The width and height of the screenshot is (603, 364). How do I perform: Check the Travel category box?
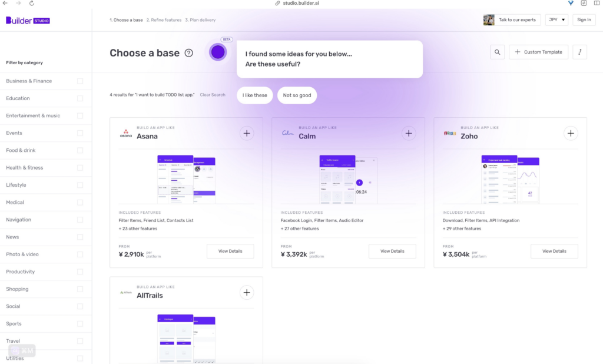80,341
